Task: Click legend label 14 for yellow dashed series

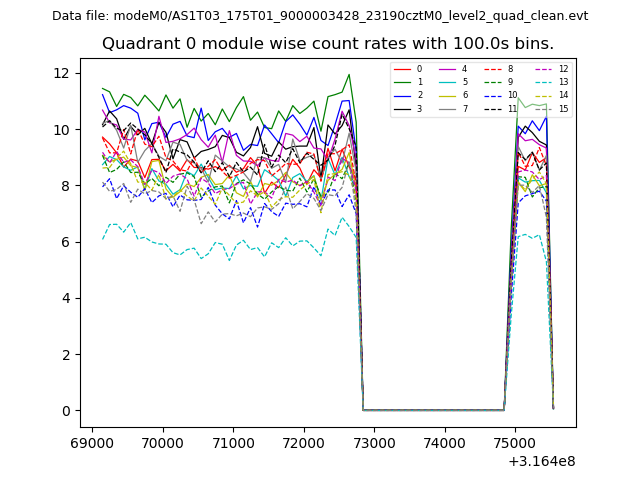Action: (x=563, y=95)
